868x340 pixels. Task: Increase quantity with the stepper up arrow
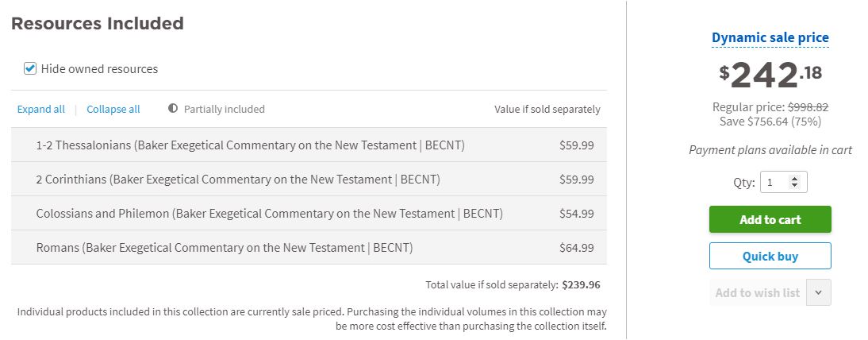tap(795, 179)
